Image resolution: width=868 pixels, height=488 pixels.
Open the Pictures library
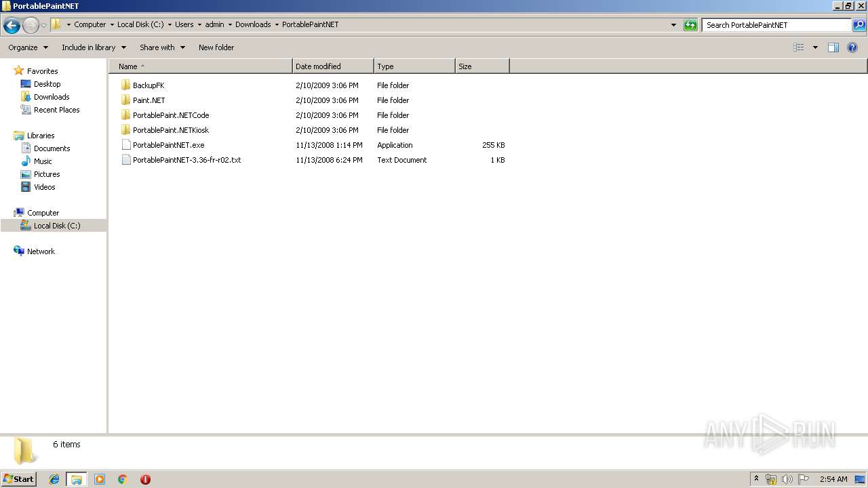(47, 174)
